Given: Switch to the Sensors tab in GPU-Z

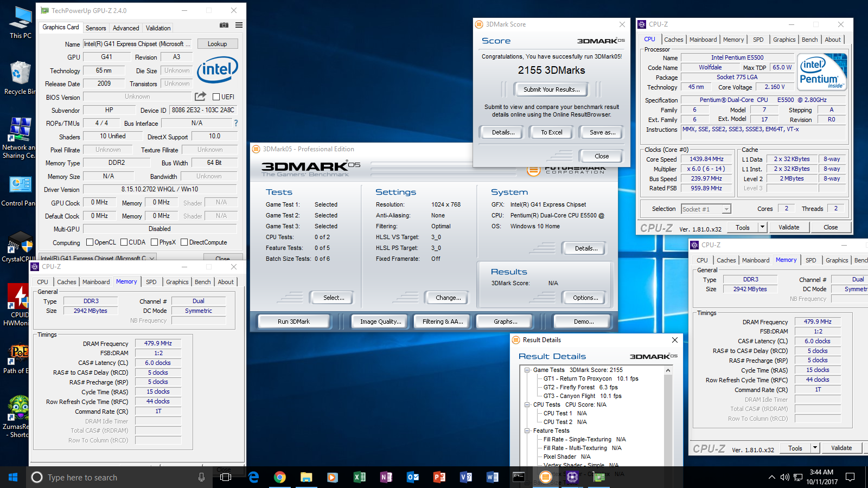Looking at the screenshot, I should tap(95, 28).
